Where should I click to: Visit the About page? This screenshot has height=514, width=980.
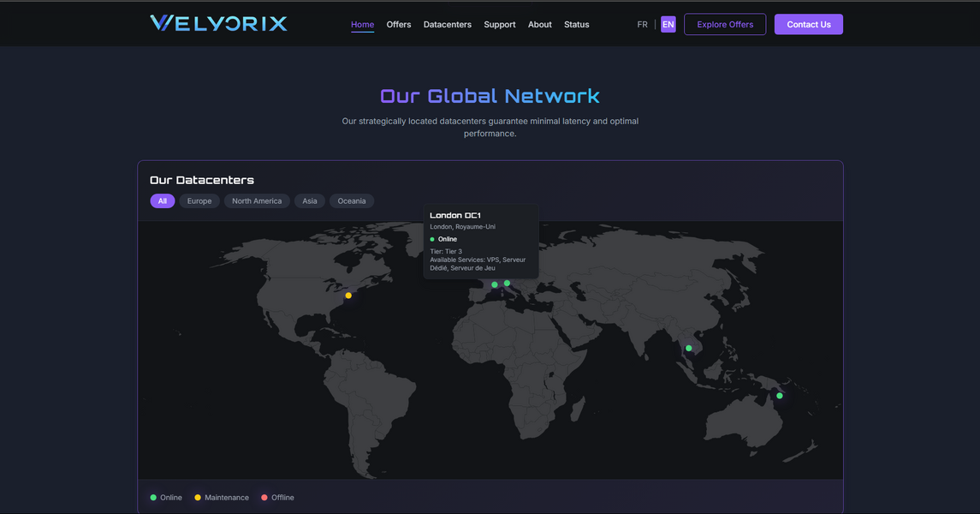[540, 24]
